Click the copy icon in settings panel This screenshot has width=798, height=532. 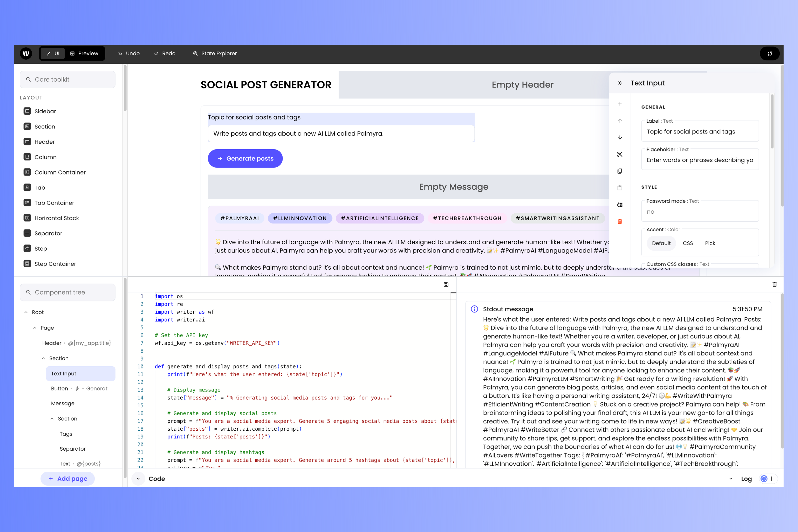pyautogui.click(x=620, y=171)
